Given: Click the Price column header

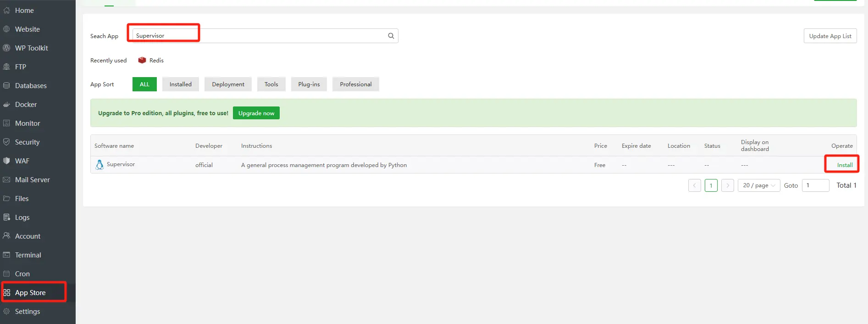Looking at the screenshot, I should point(601,146).
